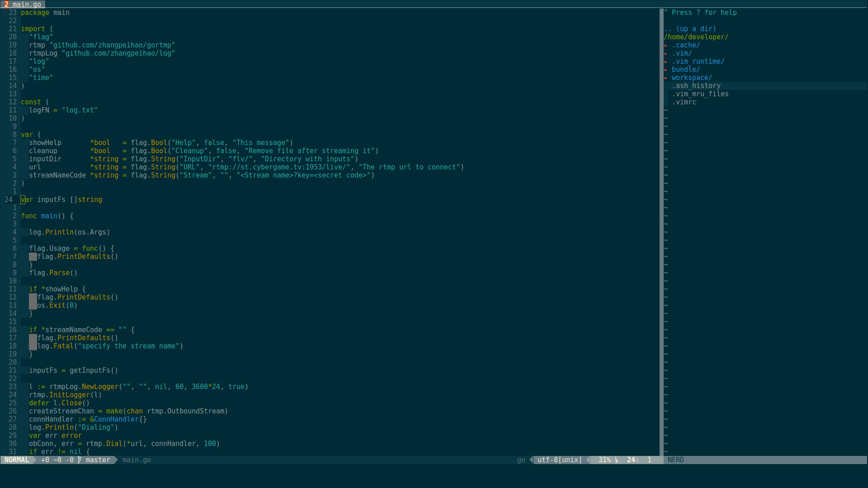
Task: Click the go filetype indicator
Action: pyautogui.click(x=521, y=460)
